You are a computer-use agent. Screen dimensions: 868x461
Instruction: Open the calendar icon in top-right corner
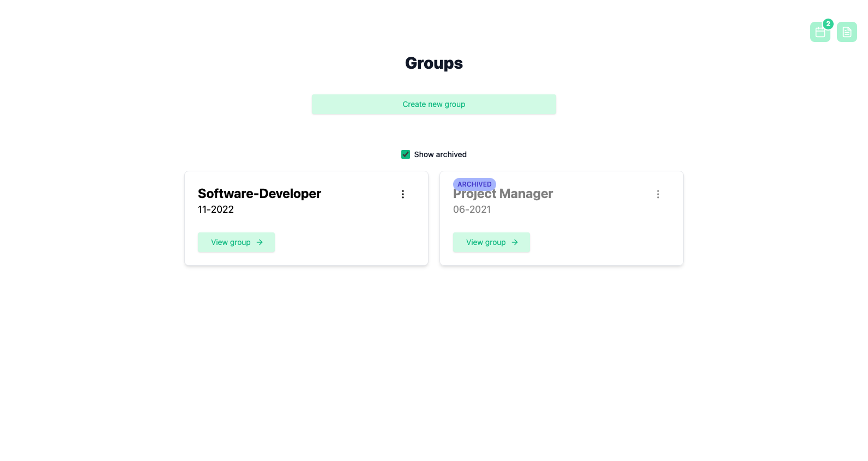[x=819, y=33]
